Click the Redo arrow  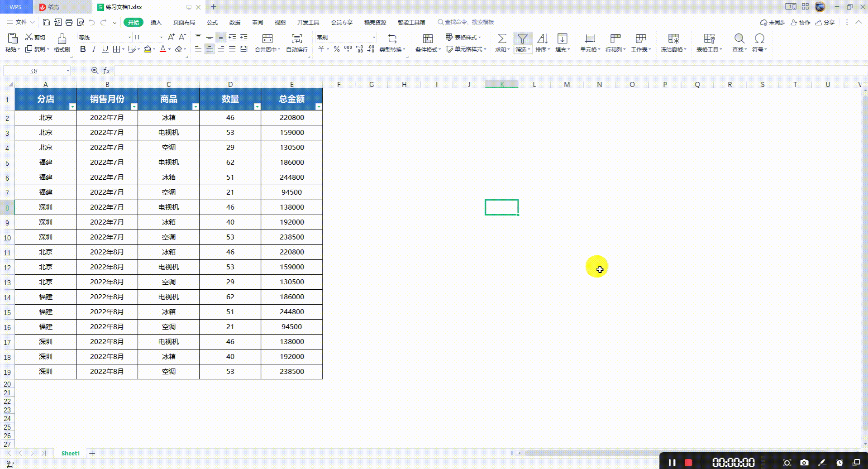pyautogui.click(x=104, y=22)
